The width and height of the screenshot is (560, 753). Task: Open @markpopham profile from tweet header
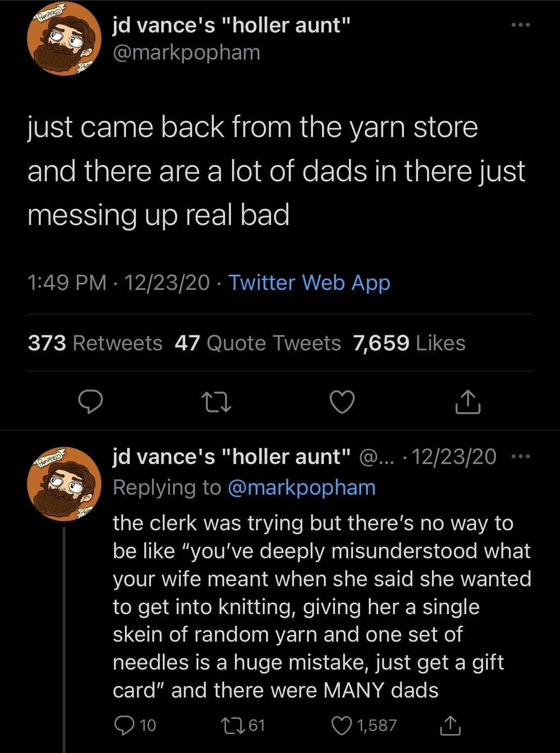pyautogui.click(x=187, y=52)
